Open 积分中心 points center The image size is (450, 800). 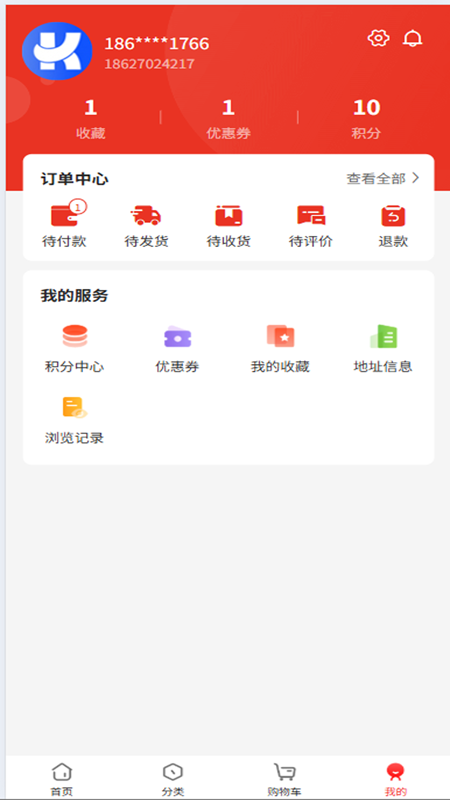(74, 348)
